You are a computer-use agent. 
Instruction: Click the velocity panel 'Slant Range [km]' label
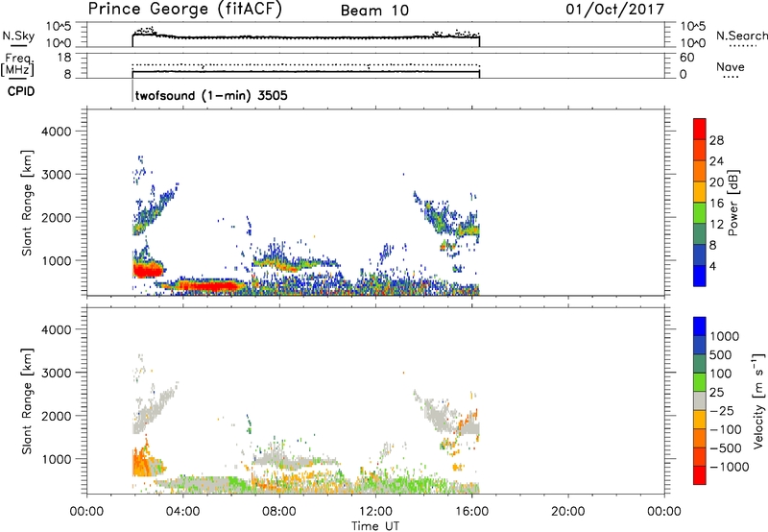[27, 401]
